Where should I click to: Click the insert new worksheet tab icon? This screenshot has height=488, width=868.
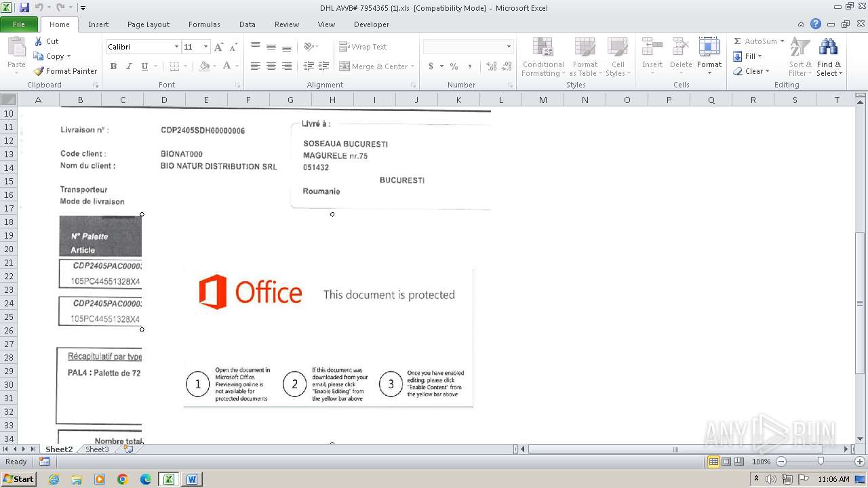[x=128, y=449]
